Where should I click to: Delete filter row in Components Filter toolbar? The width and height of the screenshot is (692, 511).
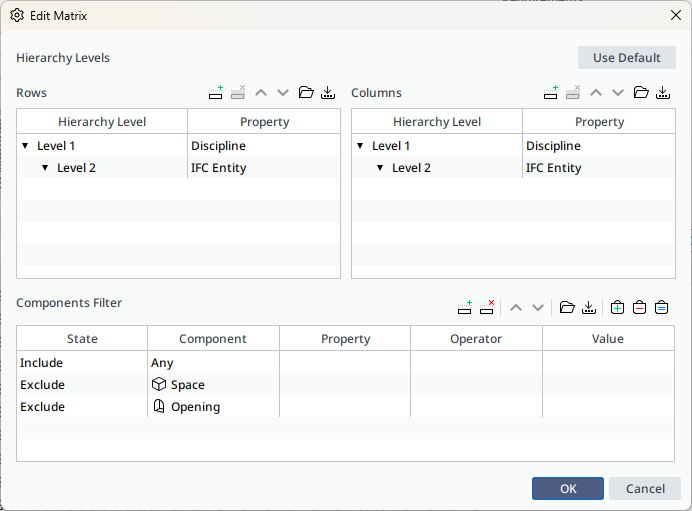[x=487, y=308]
